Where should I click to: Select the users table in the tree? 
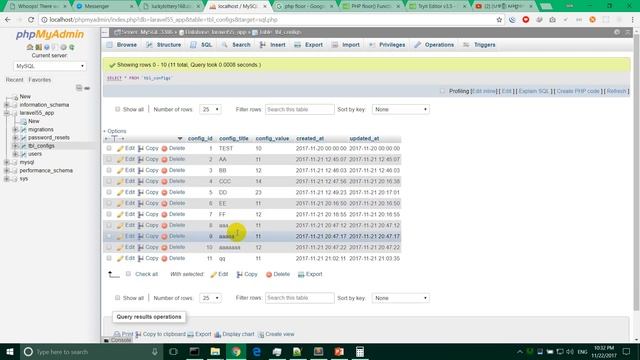[x=35, y=154]
